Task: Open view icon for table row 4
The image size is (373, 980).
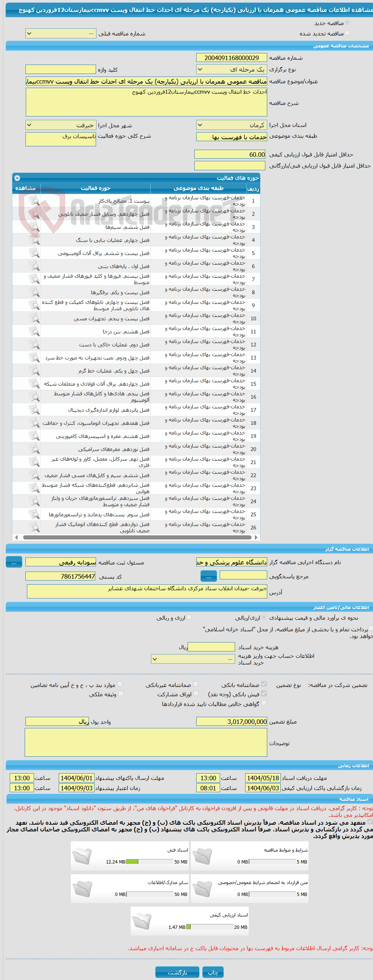Action: click(34, 240)
